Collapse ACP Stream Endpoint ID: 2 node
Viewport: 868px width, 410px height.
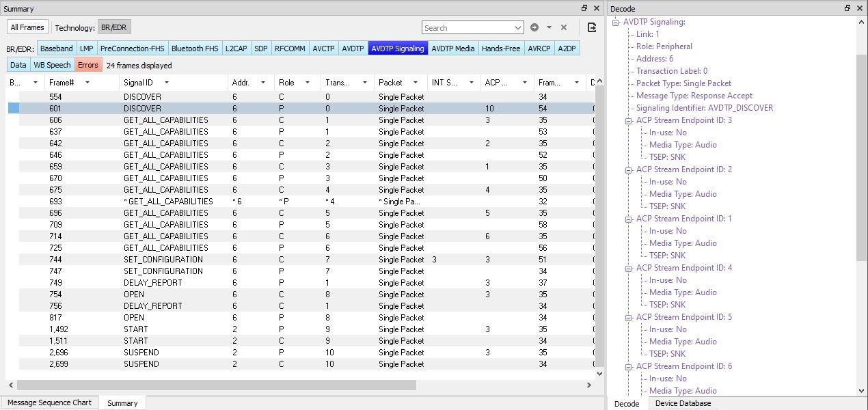tap(628, 169)
